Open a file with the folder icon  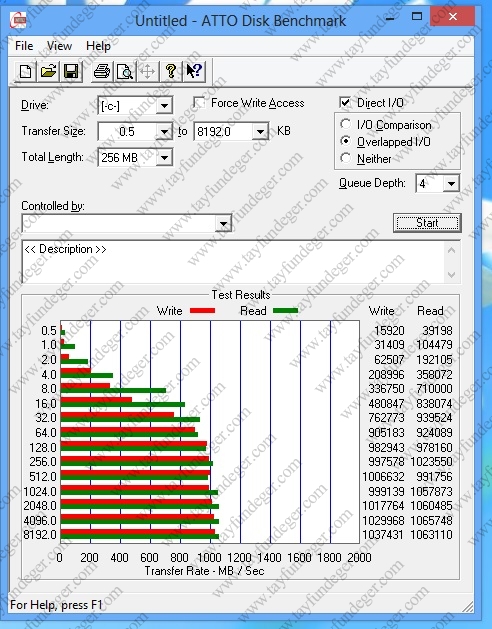coord(48,72)
